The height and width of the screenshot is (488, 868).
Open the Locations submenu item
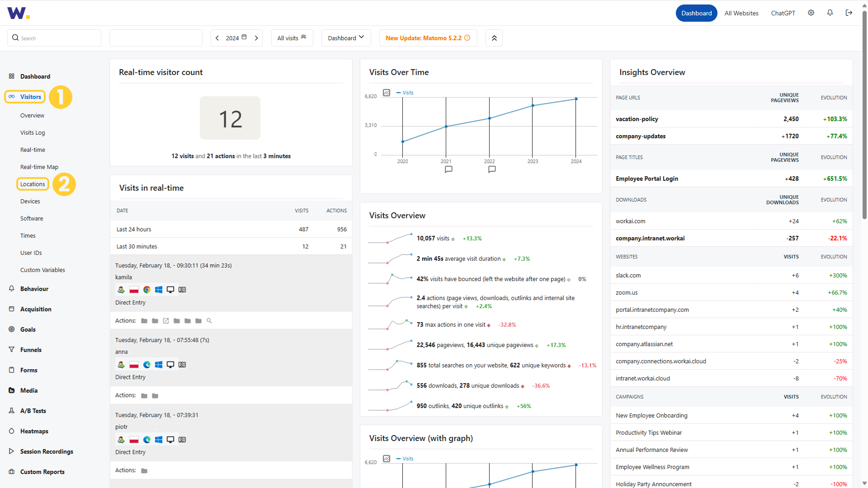[33, 184]
